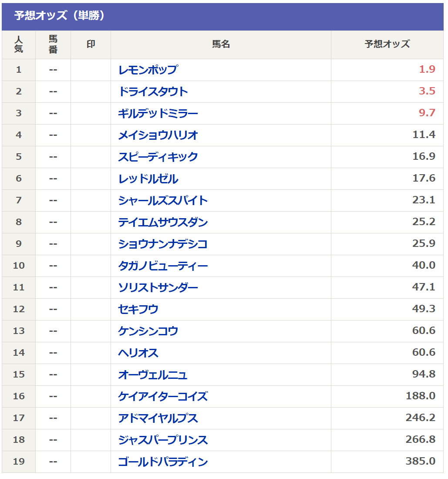Click the 馬番 cell for レモンポップ
Image resolution: width=448 pixels, height=479 pixels.
tap(53, 70)
